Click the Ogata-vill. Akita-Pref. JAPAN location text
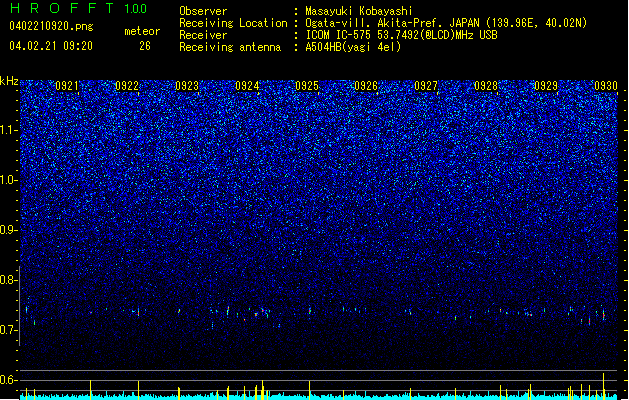Image resolution: width=629 pixels, height=400 pixels. pos(446,23)
